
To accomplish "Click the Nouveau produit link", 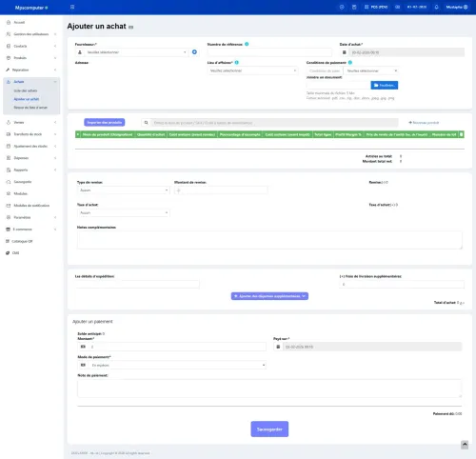I will point(424,123).
